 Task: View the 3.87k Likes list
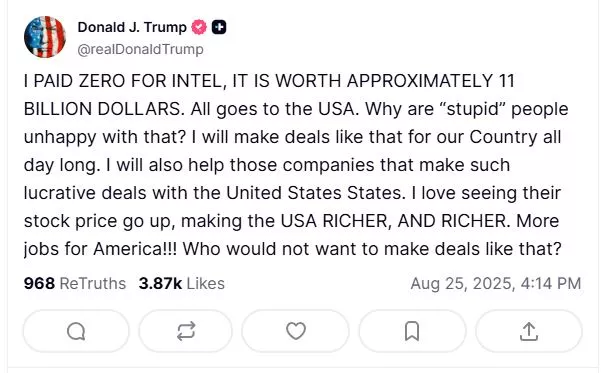[x=181, y=284]
